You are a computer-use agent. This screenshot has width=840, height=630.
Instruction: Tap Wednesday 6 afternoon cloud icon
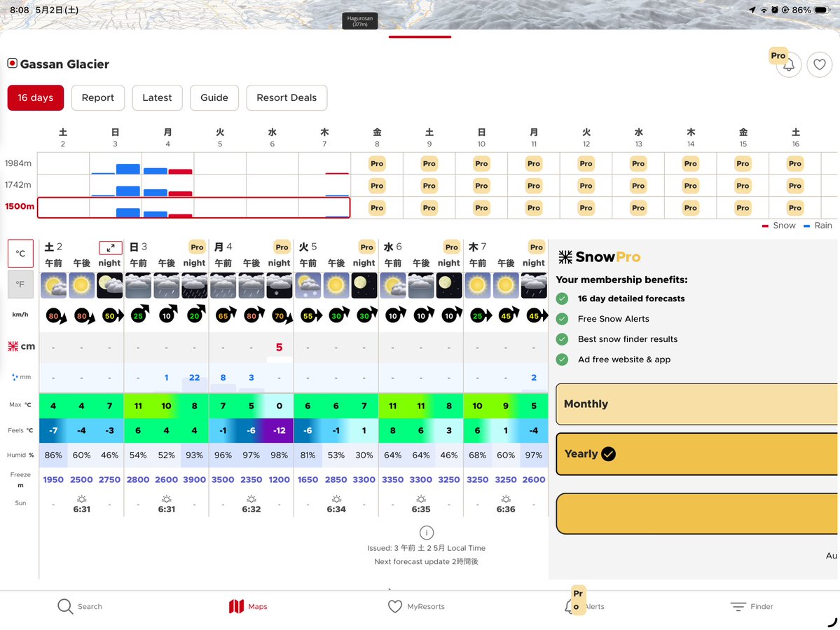(x=421, y=285)
